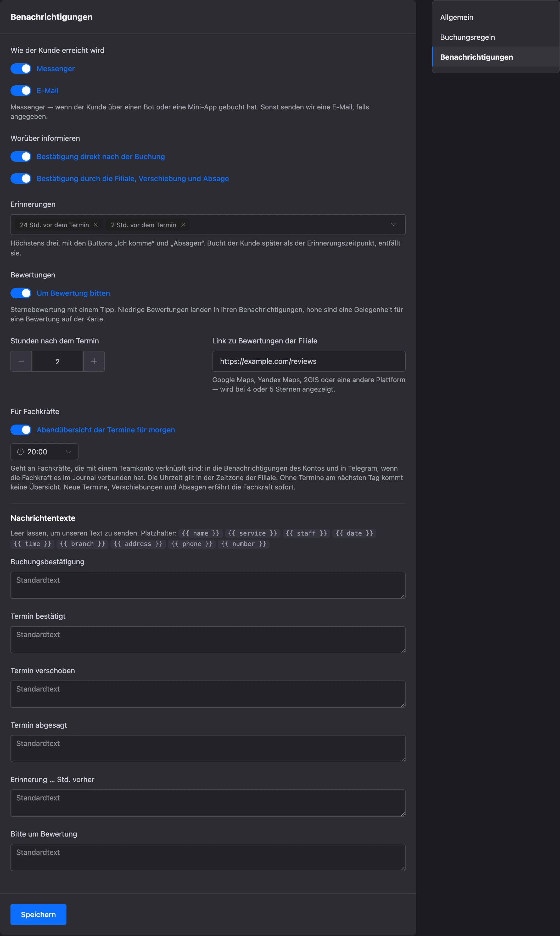
Task: Toggle the Messenger switch
Action: 21,69
